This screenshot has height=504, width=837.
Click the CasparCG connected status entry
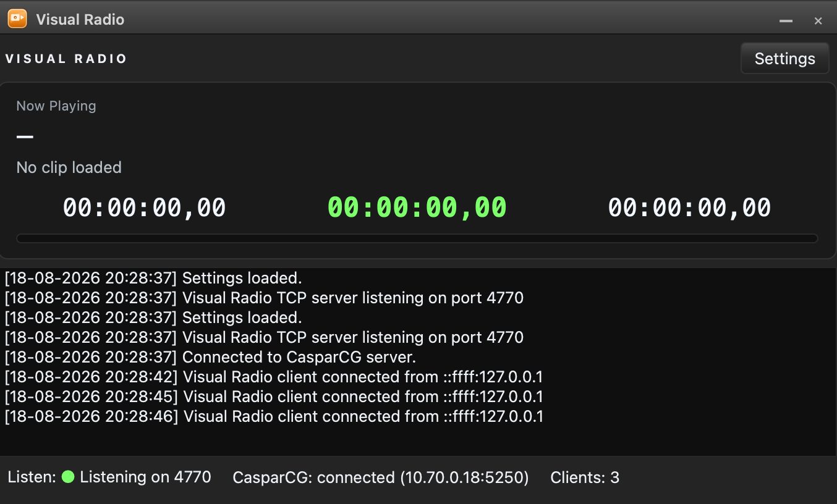[381, 477]
